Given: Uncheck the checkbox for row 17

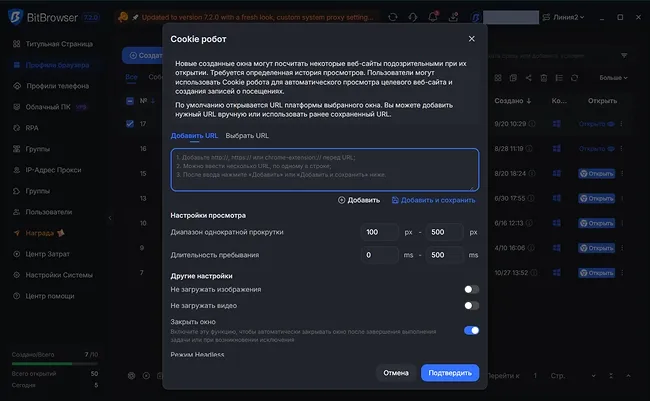Looking at the screenshot, I should [130, 124].
